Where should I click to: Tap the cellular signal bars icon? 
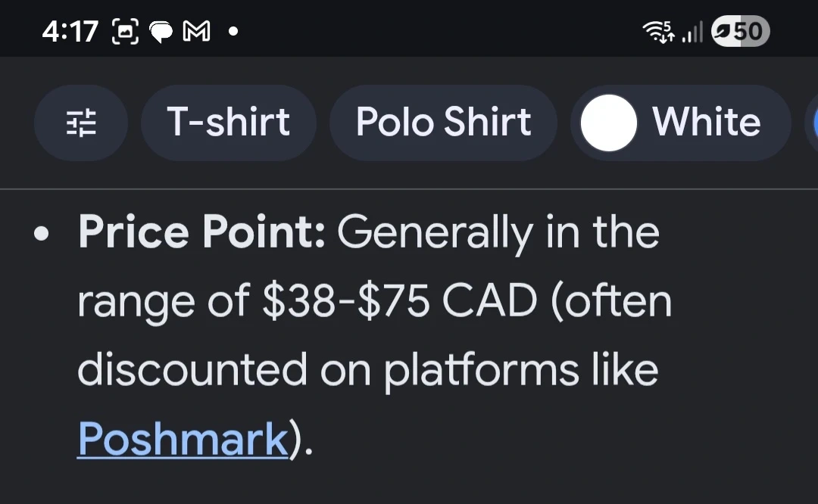click(692, 32)
